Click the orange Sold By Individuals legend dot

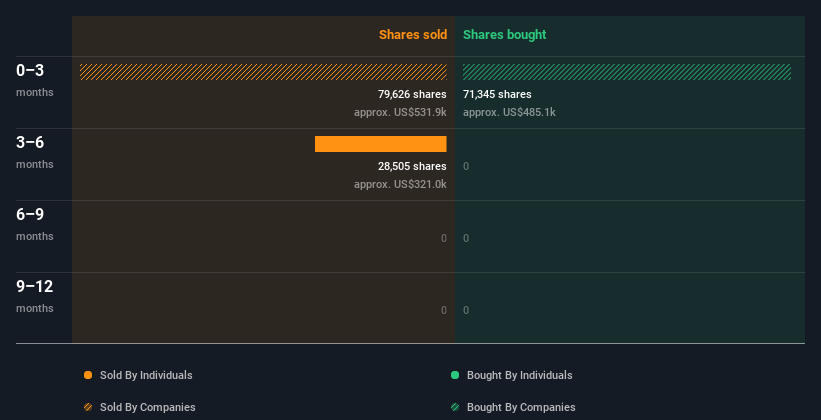click(x=88, y=375)
